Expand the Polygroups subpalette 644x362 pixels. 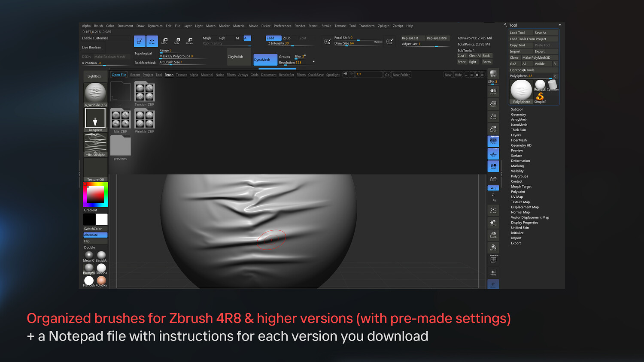(x=519, y=176)
